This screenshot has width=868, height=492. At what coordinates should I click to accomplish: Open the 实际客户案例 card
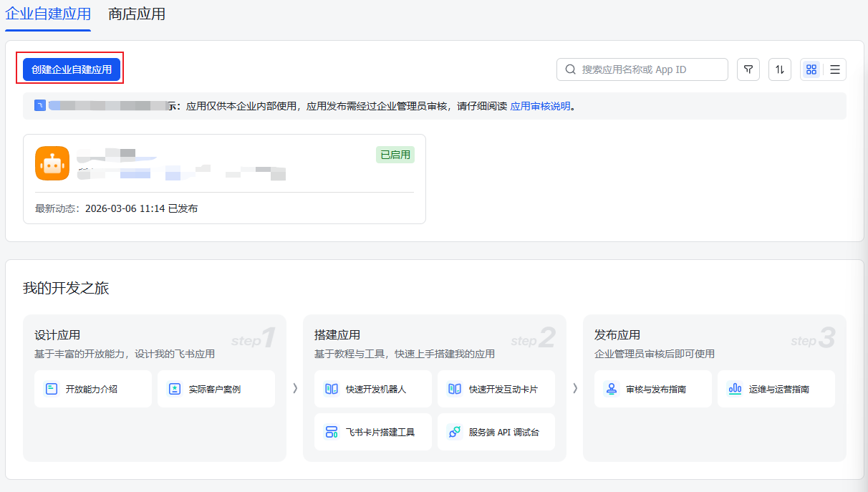[216, 389]
